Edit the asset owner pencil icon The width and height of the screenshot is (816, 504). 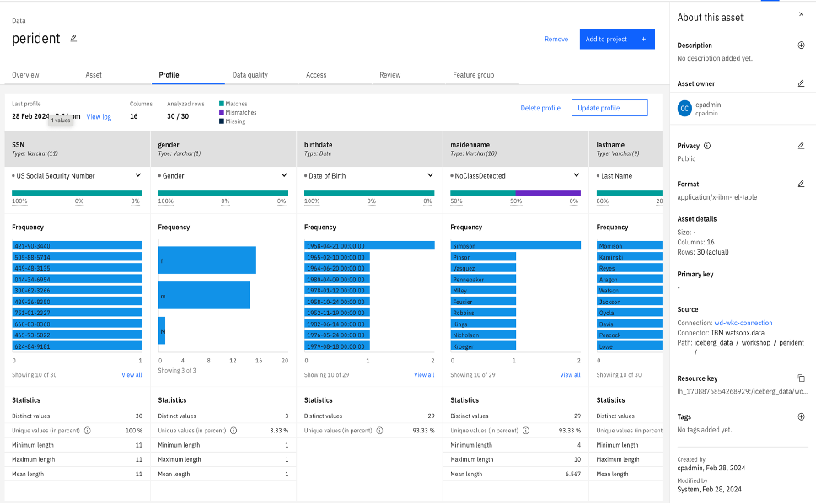coord(801,83)
